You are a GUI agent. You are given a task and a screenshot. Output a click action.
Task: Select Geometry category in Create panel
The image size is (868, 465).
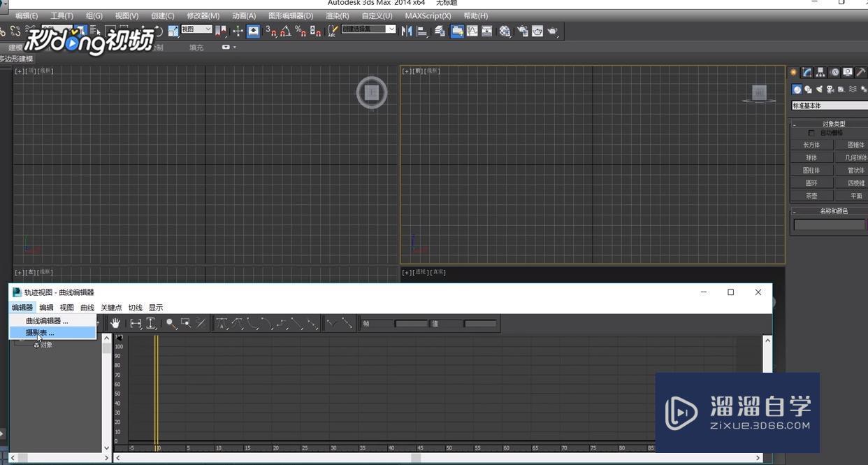(x=797, y=90)
